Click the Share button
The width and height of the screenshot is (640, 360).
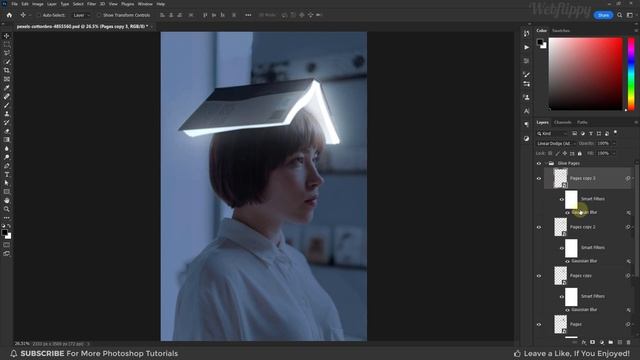tap(603, 15)
